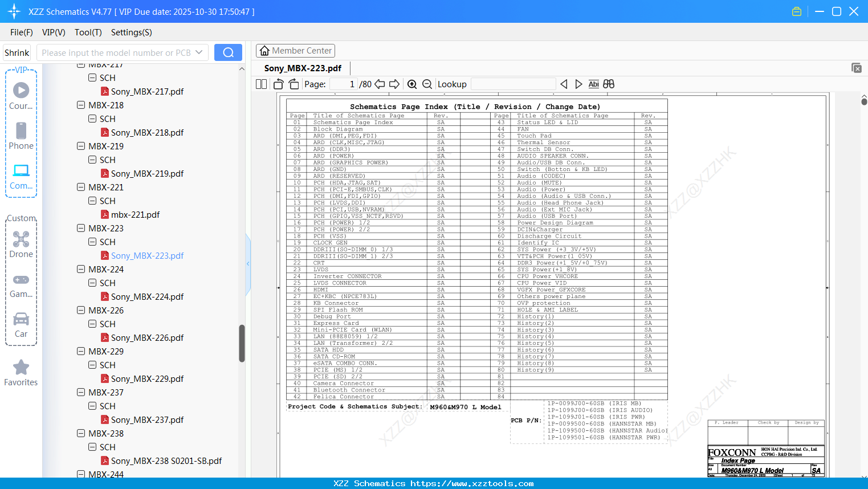Click the PDF icon of Sony_MBX-229.pdf
868x489 pixels.
(105, 378)
